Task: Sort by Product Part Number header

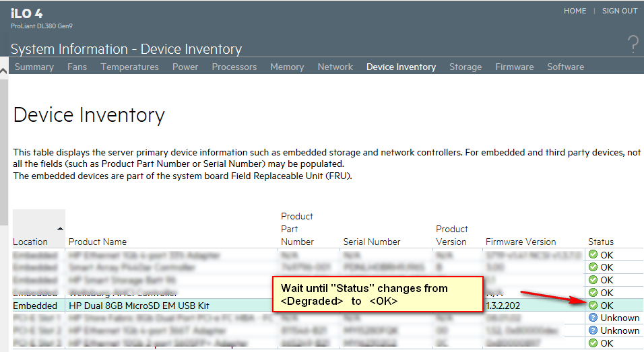Action: (x=297, y=229)
